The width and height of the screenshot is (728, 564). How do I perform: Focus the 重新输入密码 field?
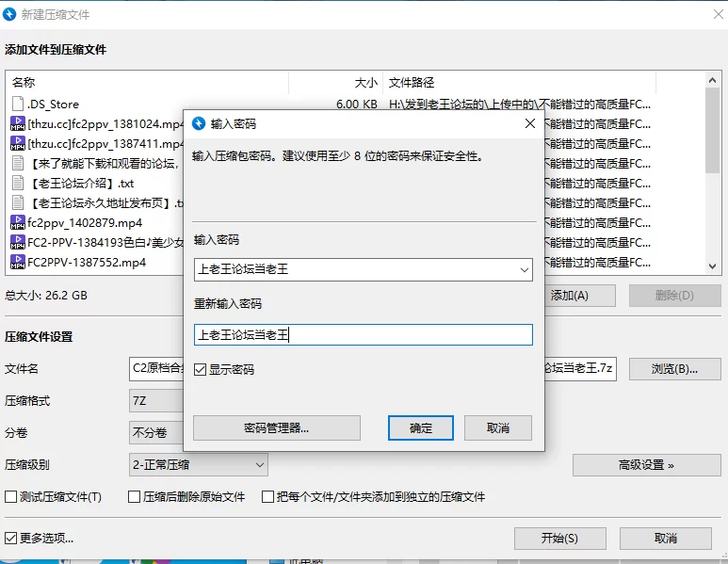[x=364, y=334]
